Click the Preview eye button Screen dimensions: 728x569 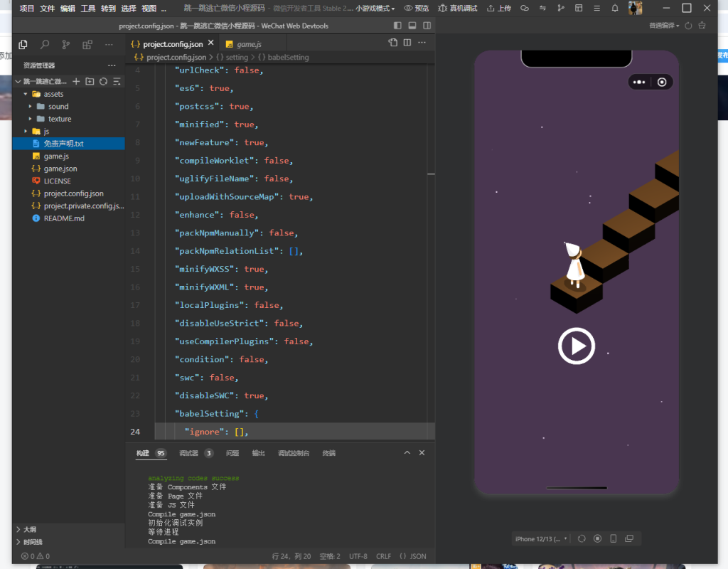416,9
